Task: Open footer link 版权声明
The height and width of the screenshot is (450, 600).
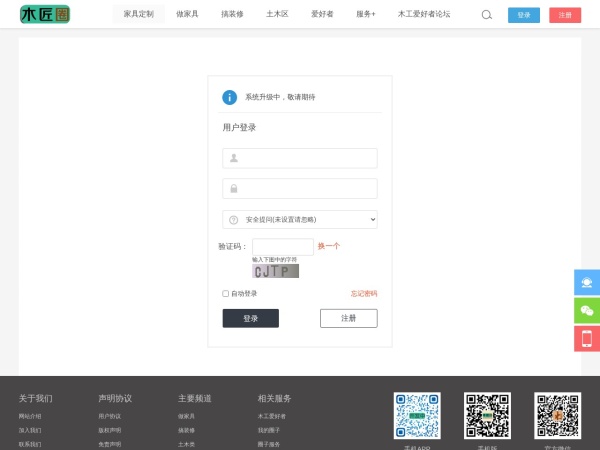Action: tap(109, 430)
